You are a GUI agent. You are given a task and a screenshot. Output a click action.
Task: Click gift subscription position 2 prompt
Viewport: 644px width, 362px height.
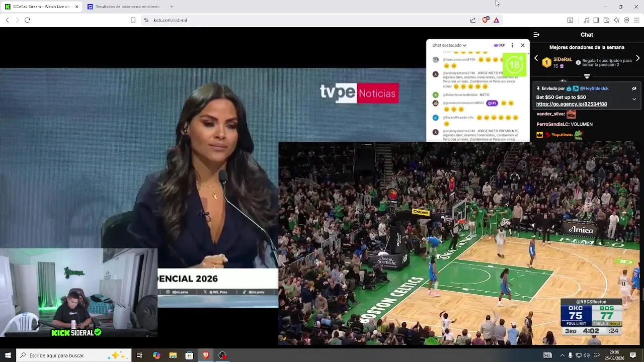[x=604, y=63]
